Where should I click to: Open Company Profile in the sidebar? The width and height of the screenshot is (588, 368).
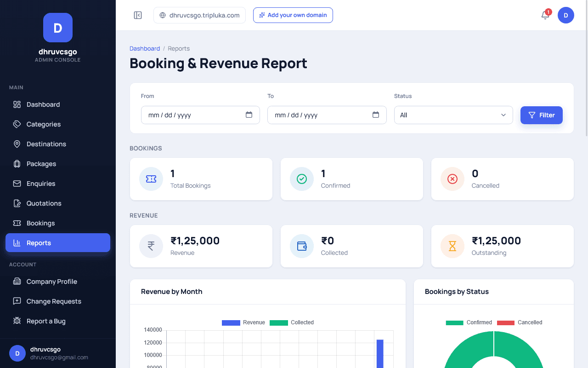point(58,282)
